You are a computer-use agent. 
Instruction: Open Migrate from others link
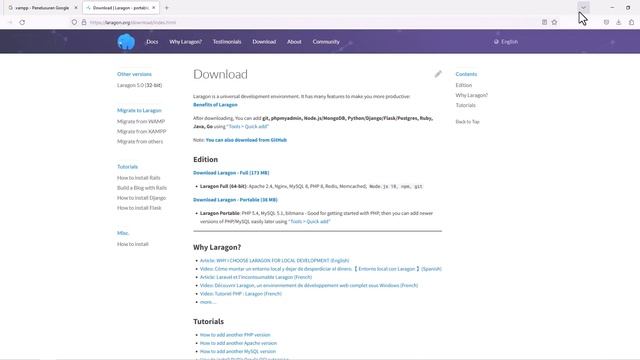click(140, 141)
